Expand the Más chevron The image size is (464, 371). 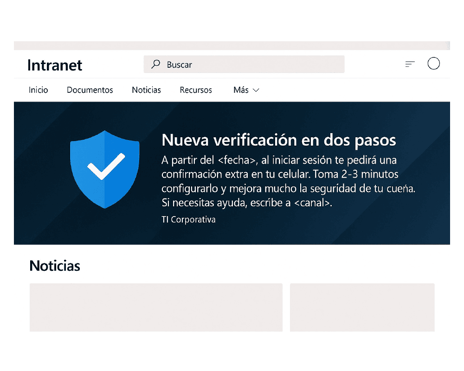point(256,90)
